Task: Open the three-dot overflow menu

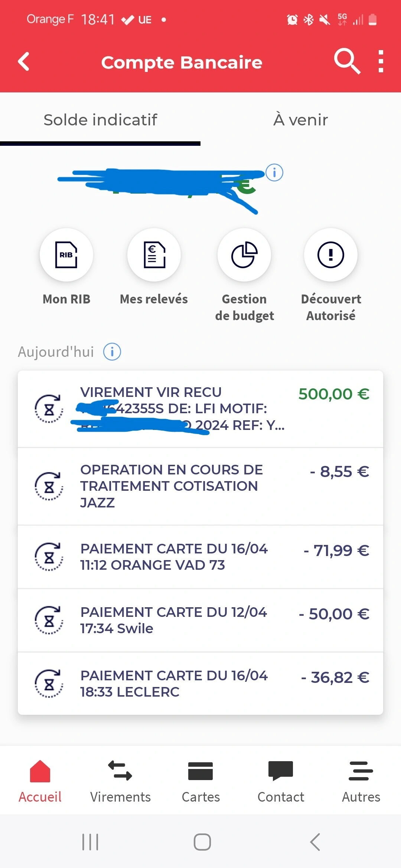Action: click(x=381, y=61)
